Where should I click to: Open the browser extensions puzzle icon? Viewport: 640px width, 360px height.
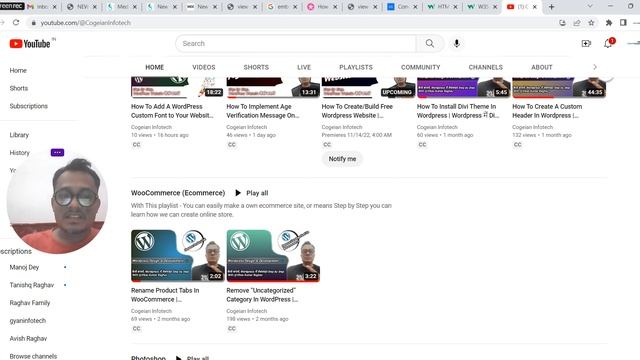609,23
